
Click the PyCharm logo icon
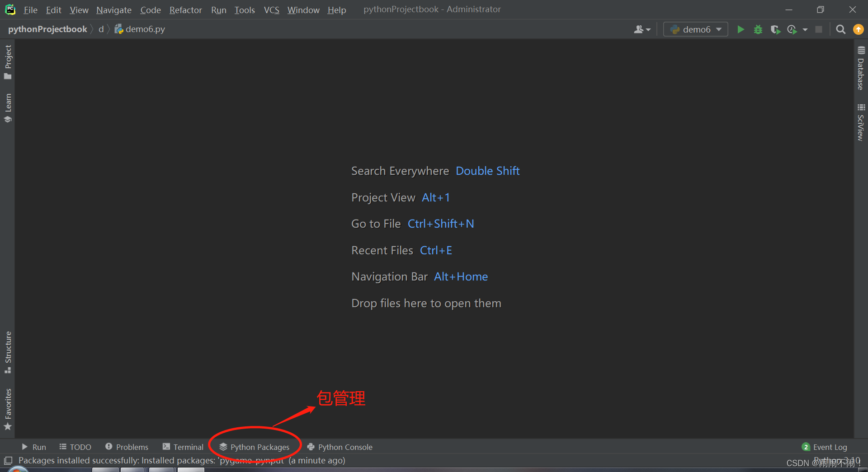[10, 9]
